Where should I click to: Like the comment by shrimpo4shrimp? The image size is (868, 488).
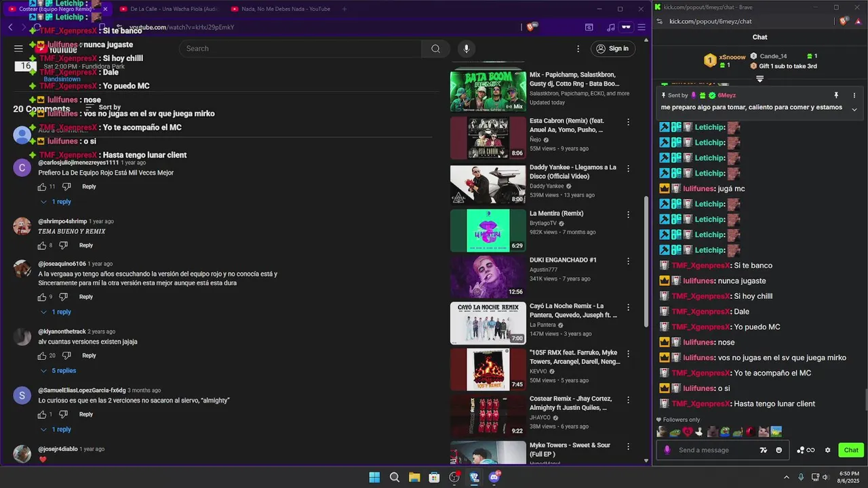(x=42, y=245)
